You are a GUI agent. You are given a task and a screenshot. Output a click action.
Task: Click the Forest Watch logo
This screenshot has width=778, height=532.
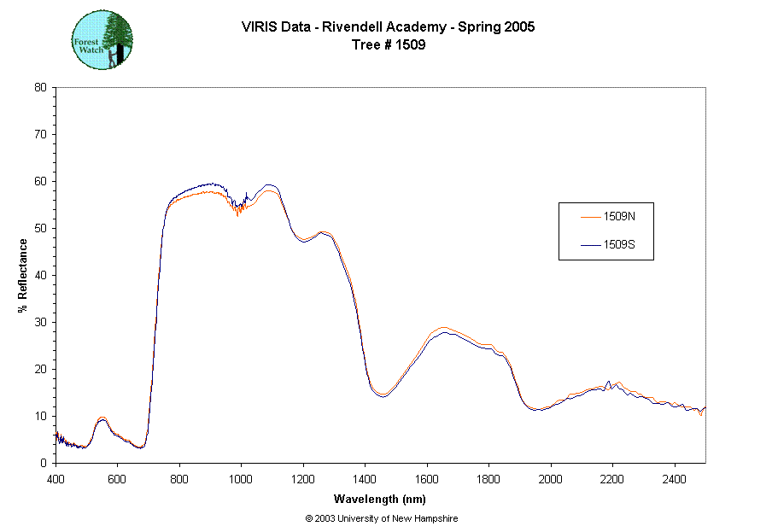pos(102,40)
